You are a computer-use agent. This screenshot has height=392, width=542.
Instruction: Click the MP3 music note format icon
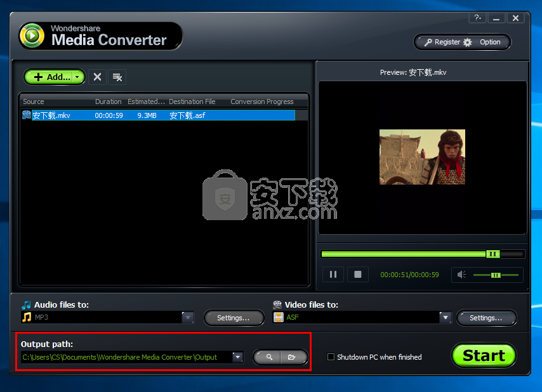click(x=27, y=317)
